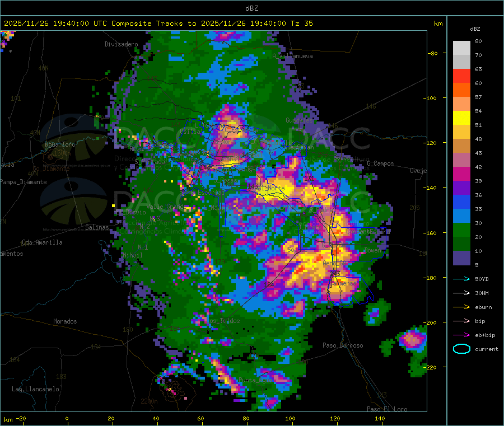
Task: Select the light blue 30–35 dBZ swatch
Action: click(x=461, y=216)
